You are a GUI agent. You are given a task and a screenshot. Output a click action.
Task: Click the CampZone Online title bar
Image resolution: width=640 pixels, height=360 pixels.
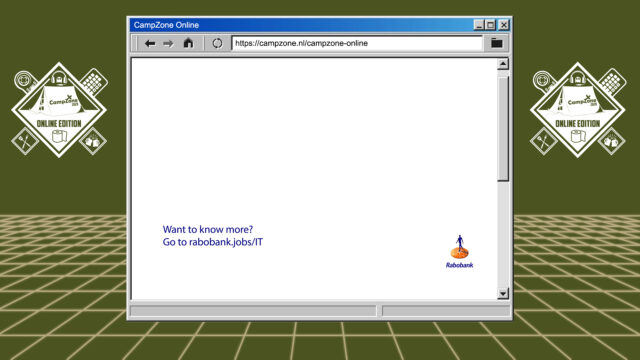pos(301,25)
